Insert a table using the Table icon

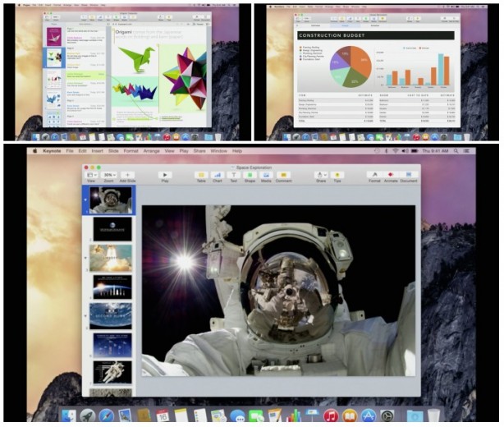point(201,175)
